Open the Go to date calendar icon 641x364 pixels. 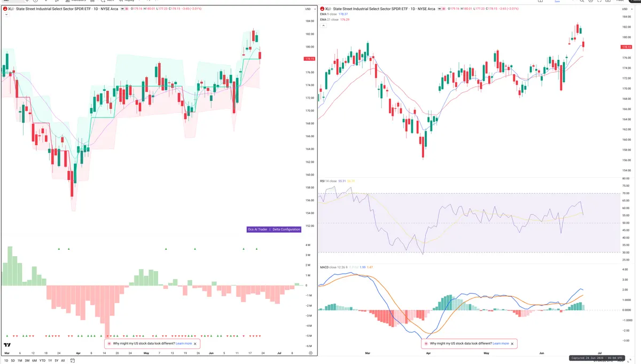[73, 361]
